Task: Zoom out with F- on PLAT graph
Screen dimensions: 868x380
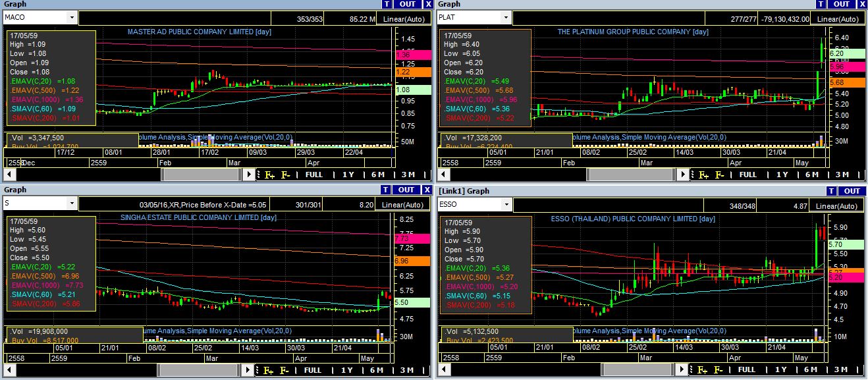Action: pos(720,175)
